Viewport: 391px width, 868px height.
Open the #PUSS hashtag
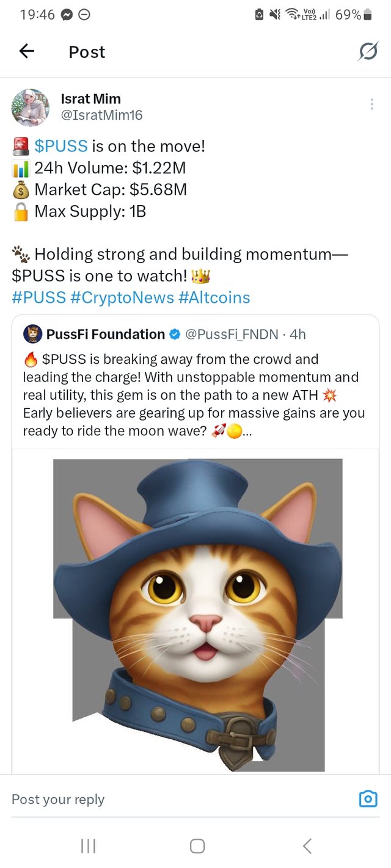[x=38, y=298]
